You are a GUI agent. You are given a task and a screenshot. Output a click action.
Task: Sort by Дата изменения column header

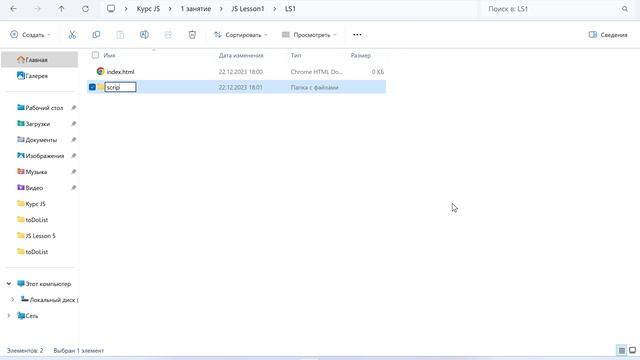click(x=241, y=55)
